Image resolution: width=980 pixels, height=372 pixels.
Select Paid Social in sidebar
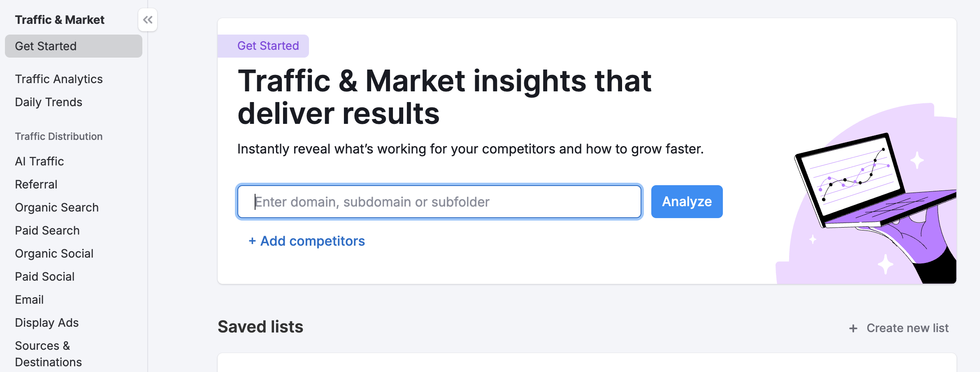45,277
